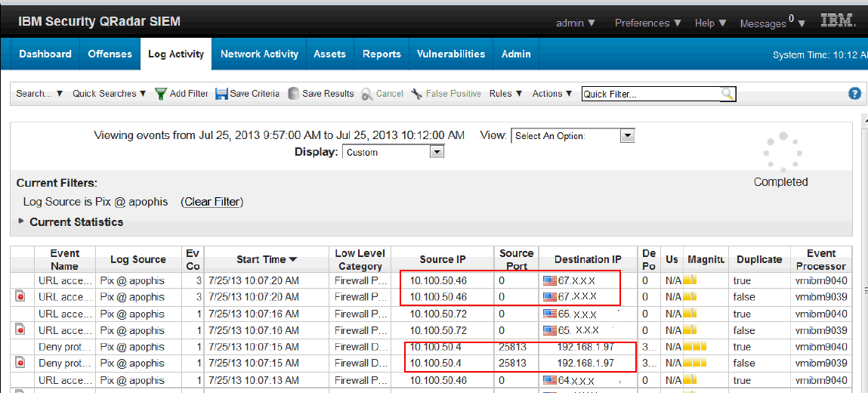Image resolution: width=868 pixels, height=393 pixels.
Task: Click the US flag next to 64.X.X.X
Action: (550, 379)
